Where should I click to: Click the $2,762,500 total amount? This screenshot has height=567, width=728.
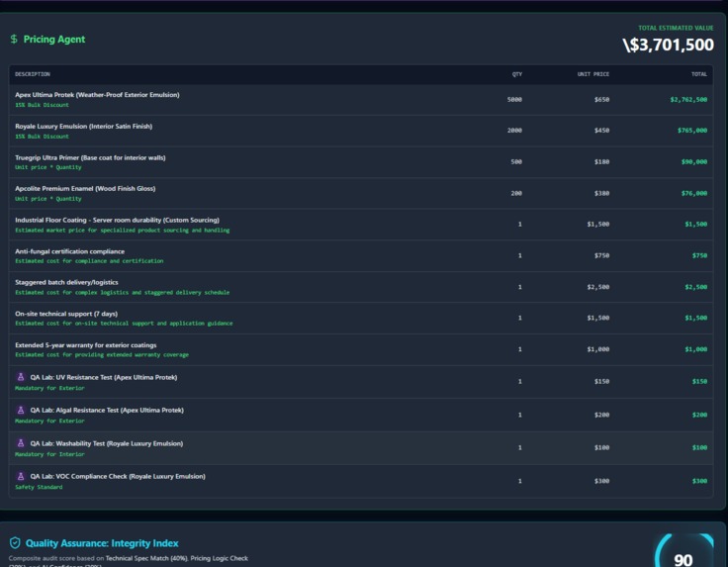tap(688, 99)
